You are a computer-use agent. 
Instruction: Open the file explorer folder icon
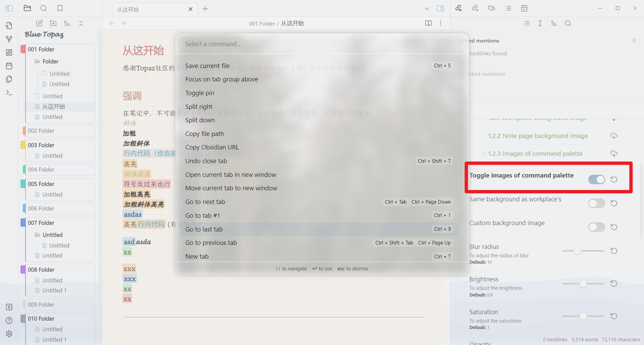pos(28,8)
